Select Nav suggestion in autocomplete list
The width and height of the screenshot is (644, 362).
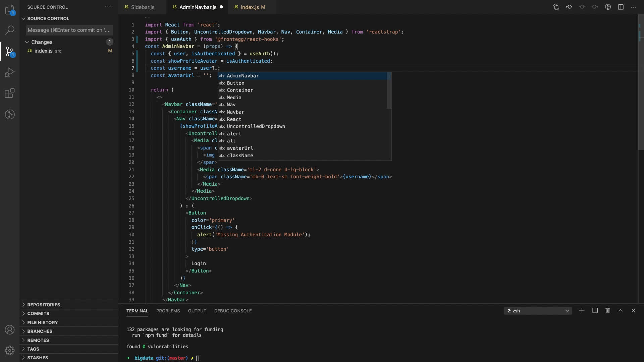tap(302, 105)
